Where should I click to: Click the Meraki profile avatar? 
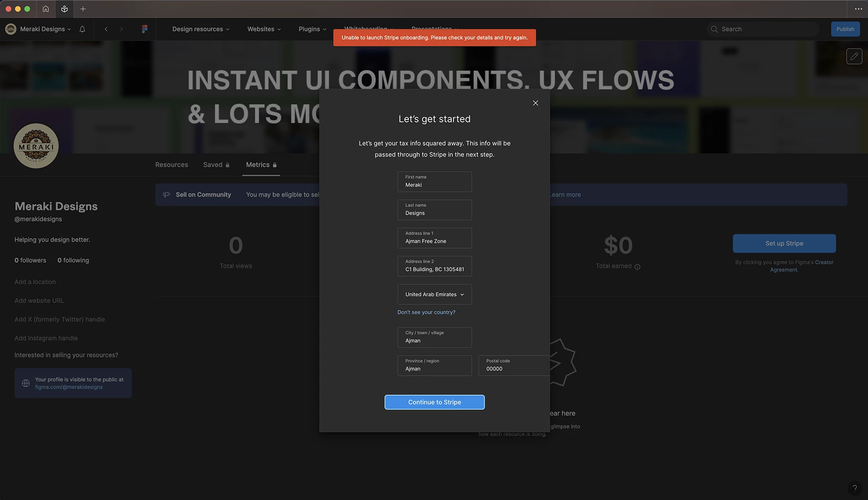[x=36, y=146]
